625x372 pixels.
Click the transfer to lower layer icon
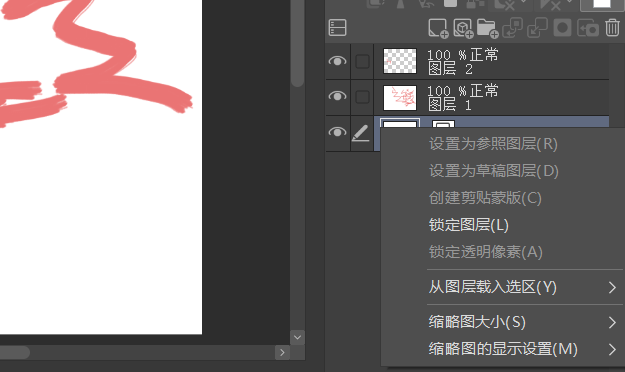coord(512,28)
